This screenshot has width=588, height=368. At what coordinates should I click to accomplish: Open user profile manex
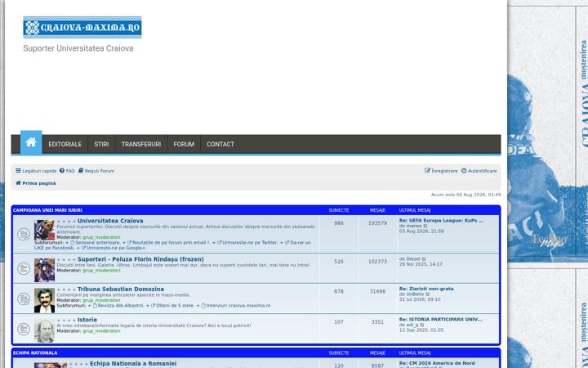pos(414,226)
